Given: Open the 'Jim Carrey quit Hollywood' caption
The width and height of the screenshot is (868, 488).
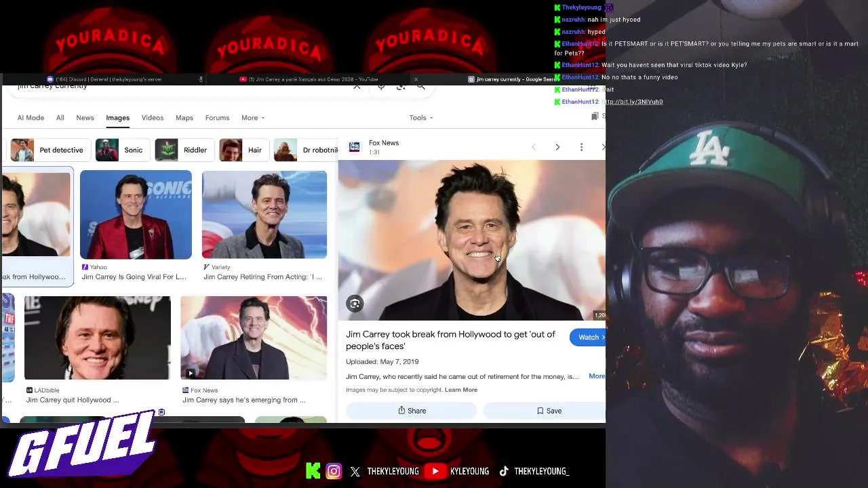Looking at the screenshot, I should [73, 400].
